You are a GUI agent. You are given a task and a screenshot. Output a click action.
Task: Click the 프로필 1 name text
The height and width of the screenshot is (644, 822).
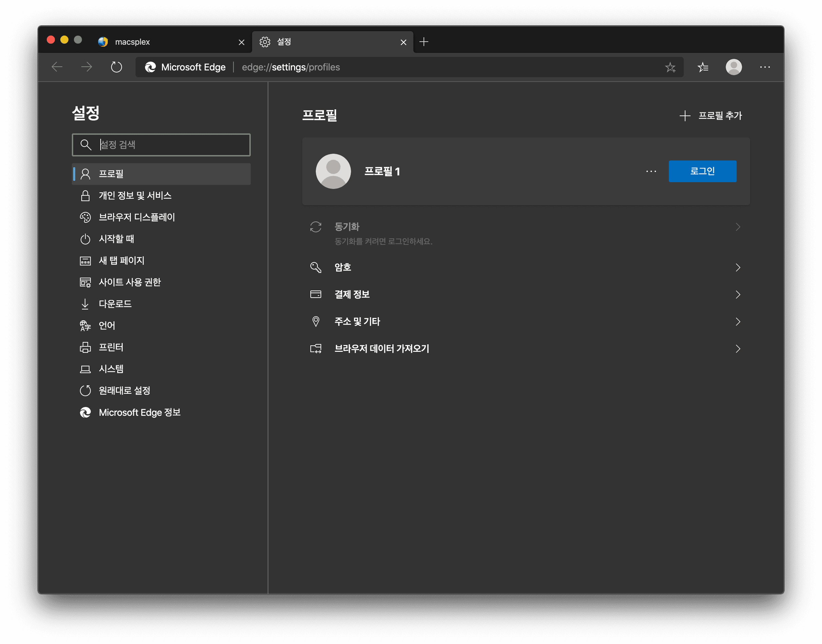point(382,171)
